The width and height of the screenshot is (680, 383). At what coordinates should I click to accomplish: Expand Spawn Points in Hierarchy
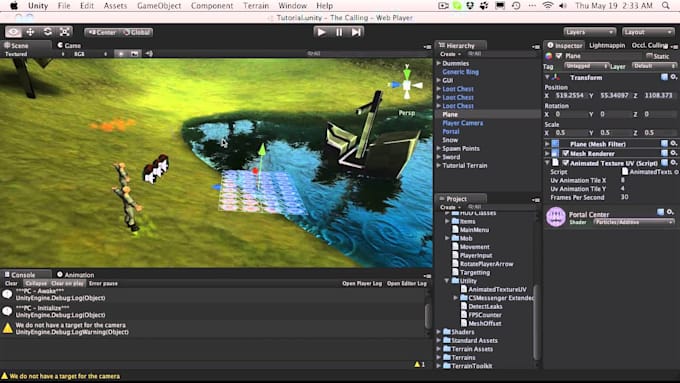(438, 148)
